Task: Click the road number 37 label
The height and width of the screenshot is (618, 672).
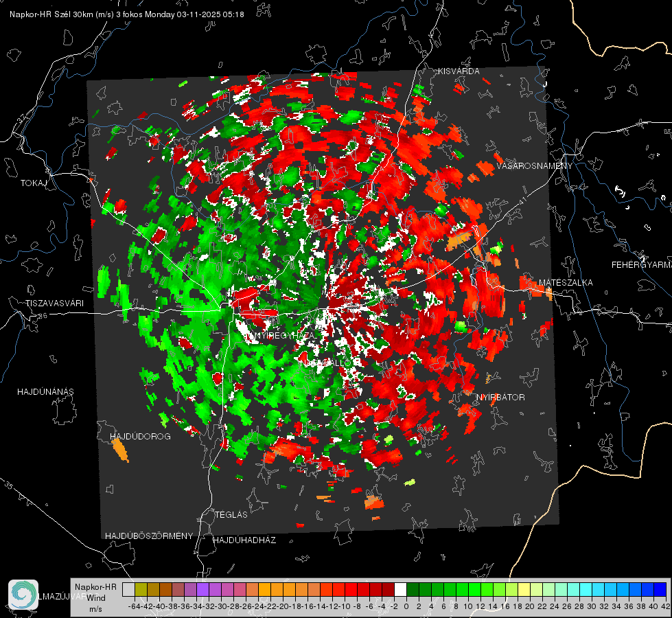Action: (21, 117)
